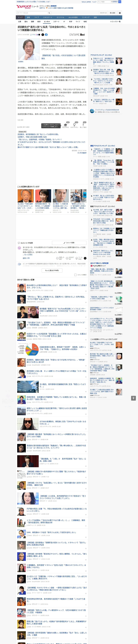The image size is (138, 644).
Task: Click the うーん reaction on first comment
Action: tap(79, 258)
